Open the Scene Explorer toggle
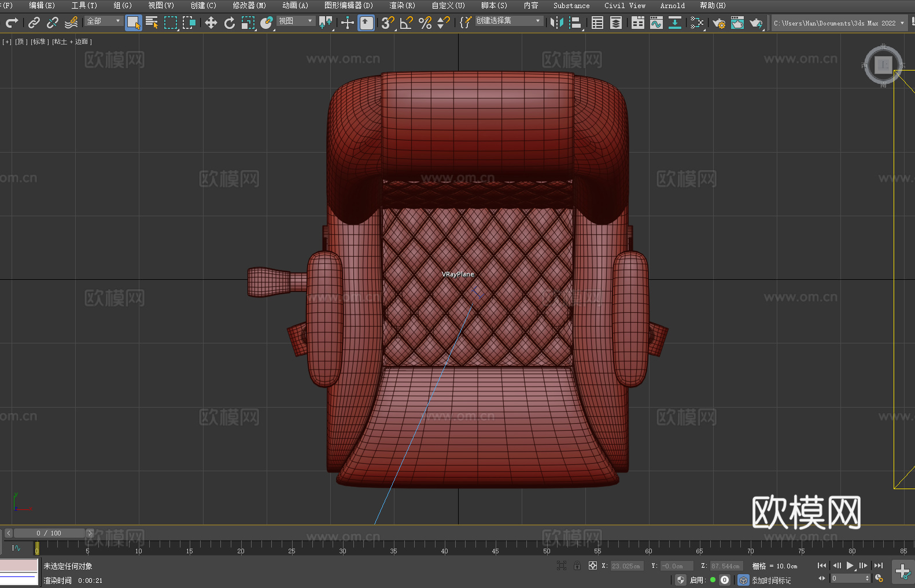 [597, 23]
